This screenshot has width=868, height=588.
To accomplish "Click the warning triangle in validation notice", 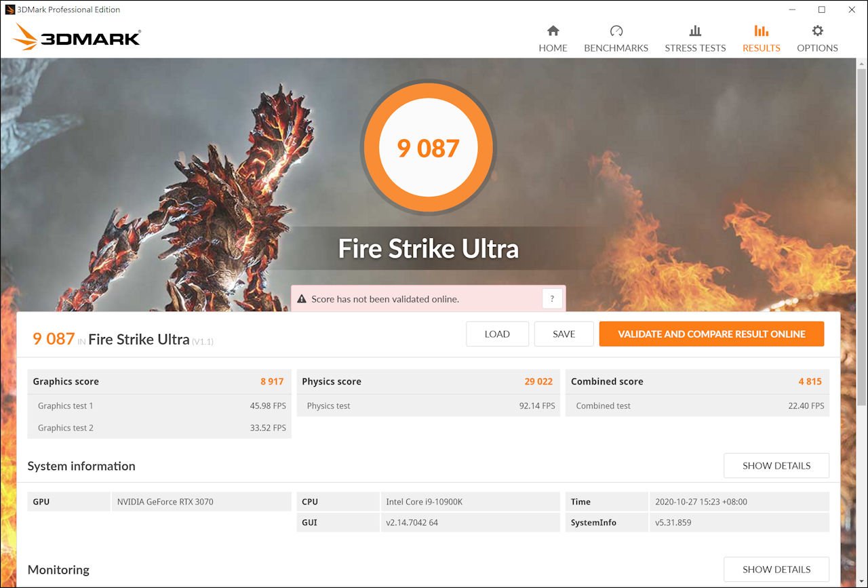I will [302, 299].
